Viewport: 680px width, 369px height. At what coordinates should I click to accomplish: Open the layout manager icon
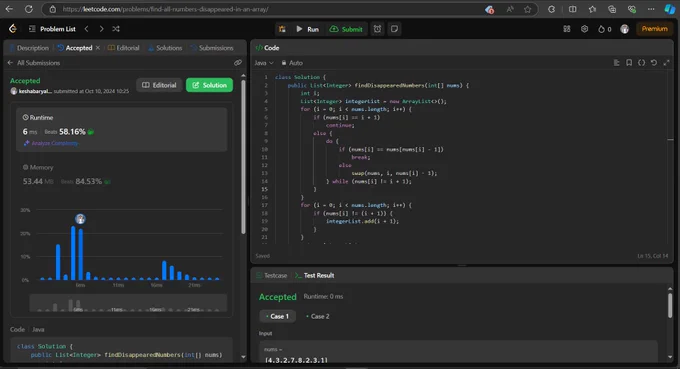click(567, 29)
